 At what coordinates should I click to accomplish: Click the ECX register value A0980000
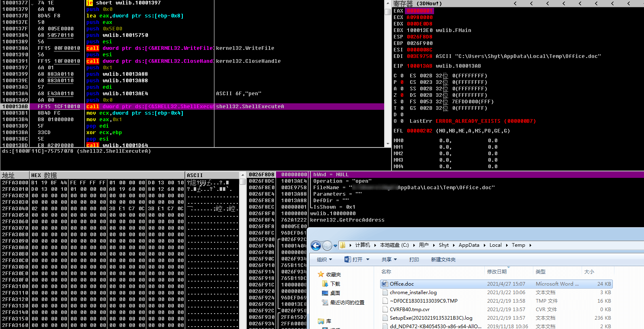420,17
